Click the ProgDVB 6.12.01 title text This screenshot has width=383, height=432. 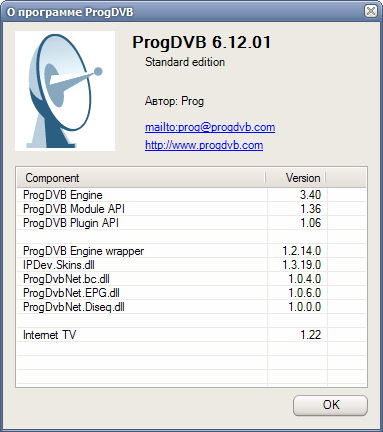point(202,43)
